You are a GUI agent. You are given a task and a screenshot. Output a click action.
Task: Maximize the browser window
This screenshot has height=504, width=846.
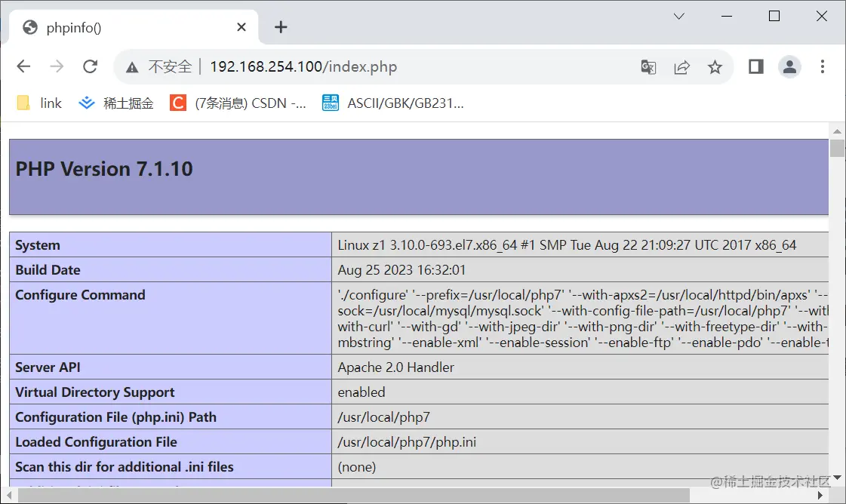click(x=774, y=16)
